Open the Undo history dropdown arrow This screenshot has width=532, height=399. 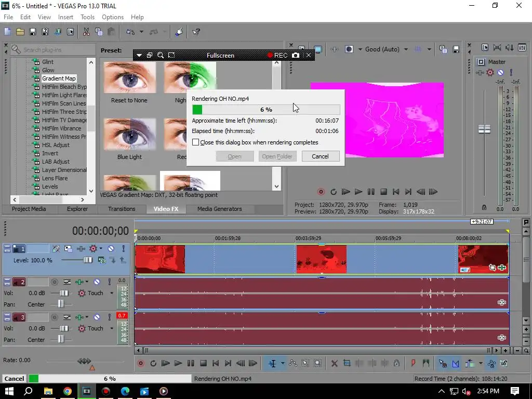click(x=141, y=32)
